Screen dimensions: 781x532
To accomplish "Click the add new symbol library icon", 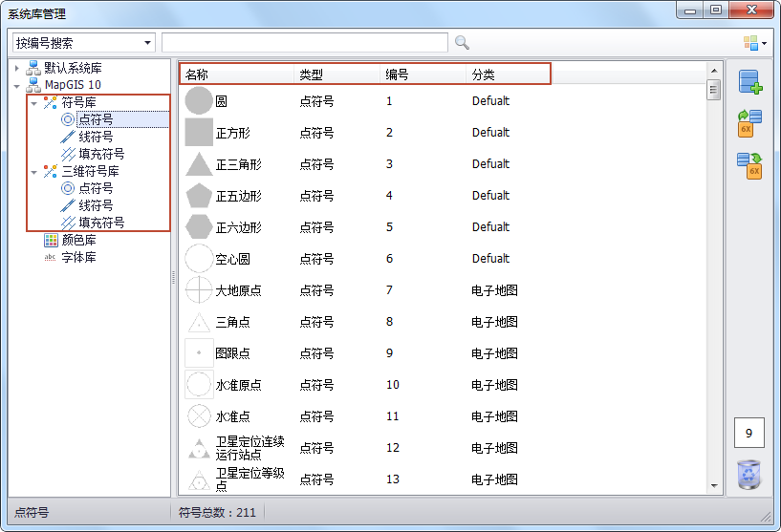I will tap(749, 83).
